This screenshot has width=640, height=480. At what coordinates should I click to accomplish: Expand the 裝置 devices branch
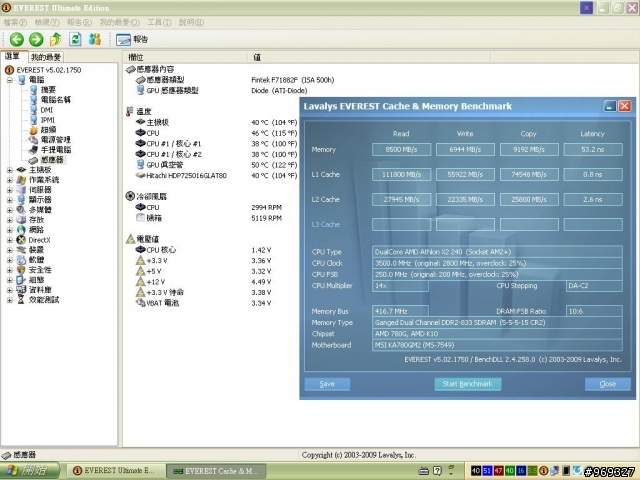point(10,250)
